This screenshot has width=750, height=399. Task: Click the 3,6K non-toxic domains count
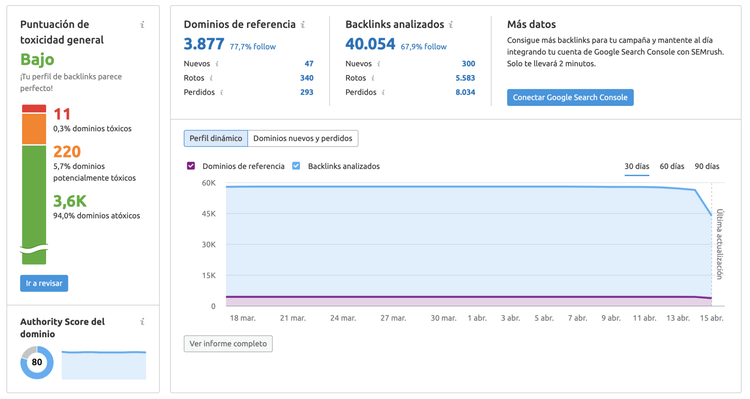pyautogui.click(x=70, y=201)
